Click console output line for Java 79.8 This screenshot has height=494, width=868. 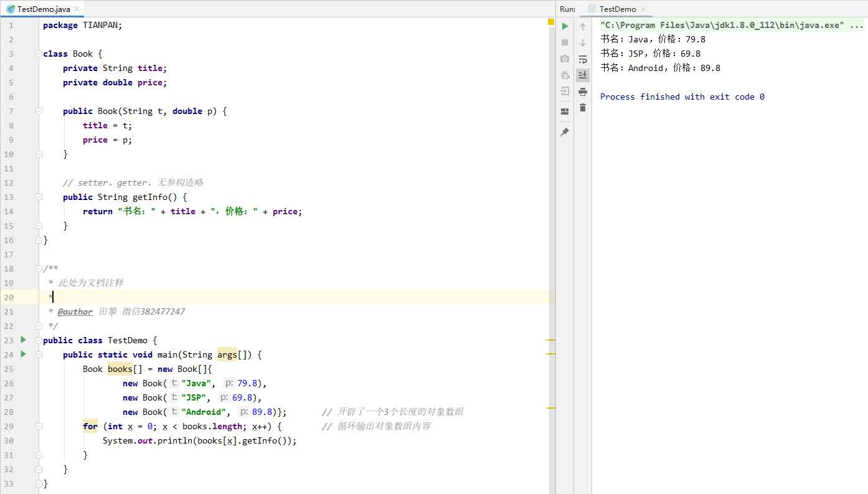click(653, 39)
